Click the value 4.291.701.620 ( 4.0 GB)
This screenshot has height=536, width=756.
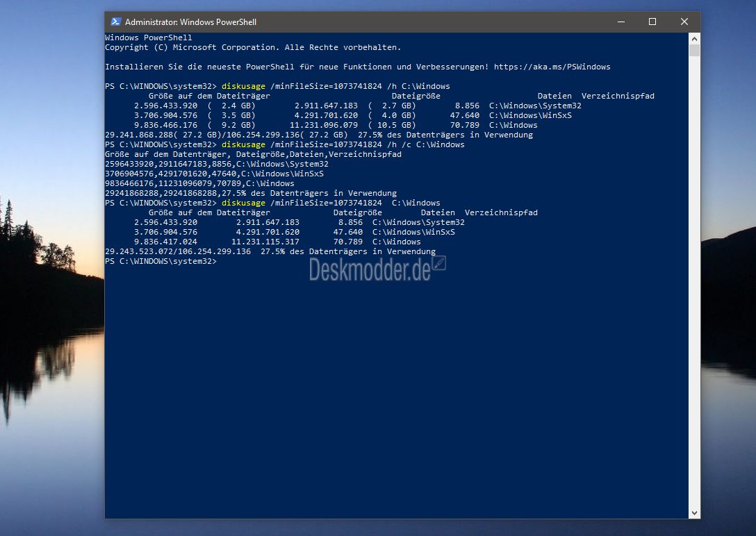tap(355, 115)
